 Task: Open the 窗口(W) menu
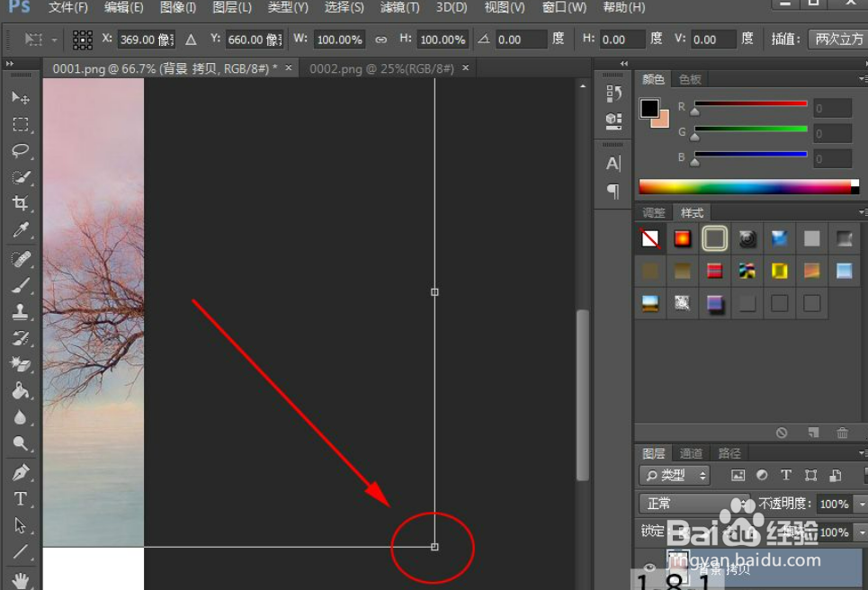click(564, 7)
